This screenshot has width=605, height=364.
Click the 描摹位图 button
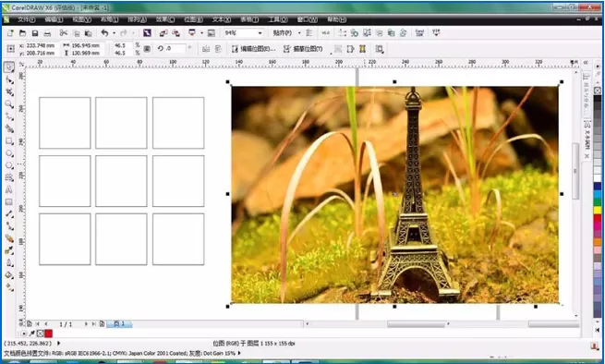(x=303, y=49)
